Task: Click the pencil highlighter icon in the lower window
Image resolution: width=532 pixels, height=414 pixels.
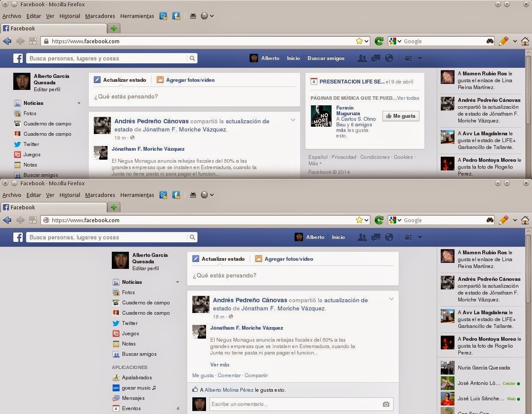Action: tap(504, 220)
